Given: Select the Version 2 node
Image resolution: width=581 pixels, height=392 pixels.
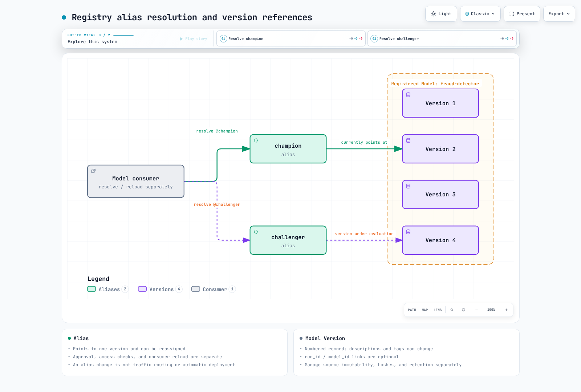Looking at the screenshot, I should coord(440,149).
